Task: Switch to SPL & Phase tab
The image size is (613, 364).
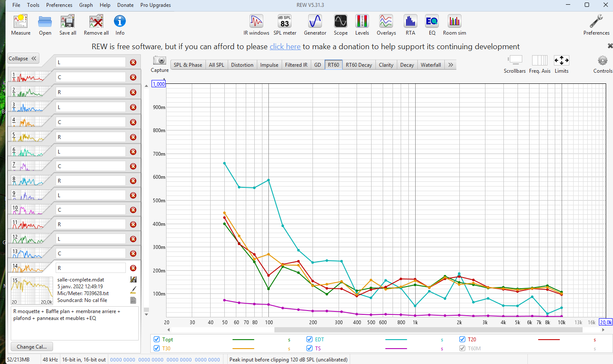Action: (188, 65)
